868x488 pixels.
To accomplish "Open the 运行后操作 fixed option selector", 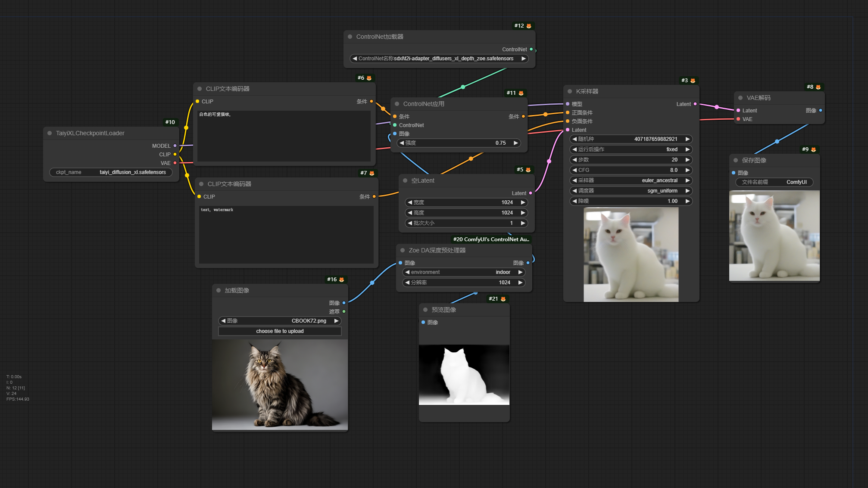I will (x=631, y=149).
